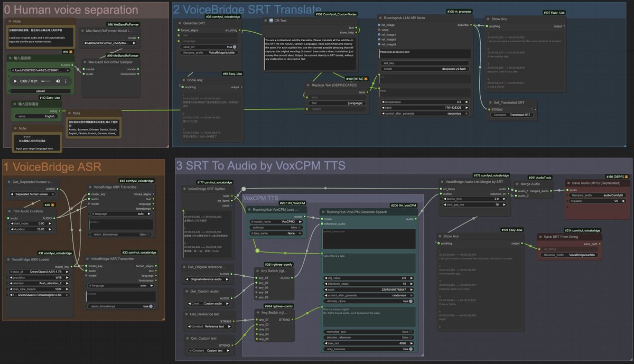Collapse the Set_Translated SRT node dot
The width and height of the screenshot is (634, 364).
pyautogui.click(x=489, y=102)
